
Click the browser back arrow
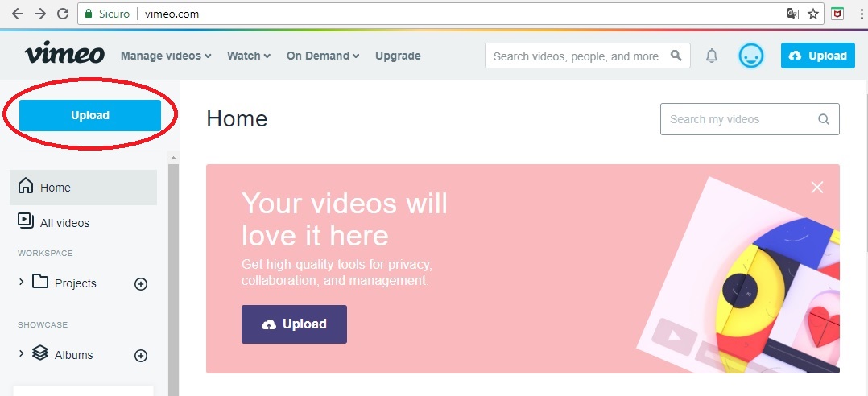click(18, 14)
